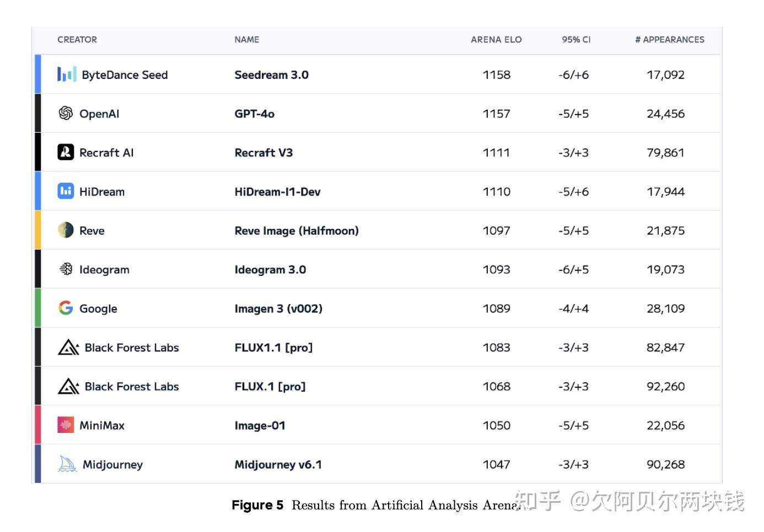The width and height of the screenshot is (764, 532).
Task: Select Black Forest Labs text in FLUX.1 [pro] row
Action: 132,387
